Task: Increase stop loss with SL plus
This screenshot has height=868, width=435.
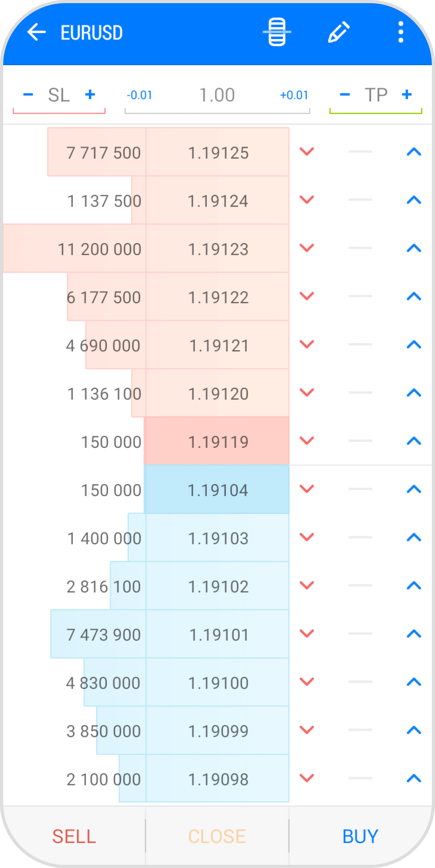Action: pyautogui.click(x=90, y=94)
